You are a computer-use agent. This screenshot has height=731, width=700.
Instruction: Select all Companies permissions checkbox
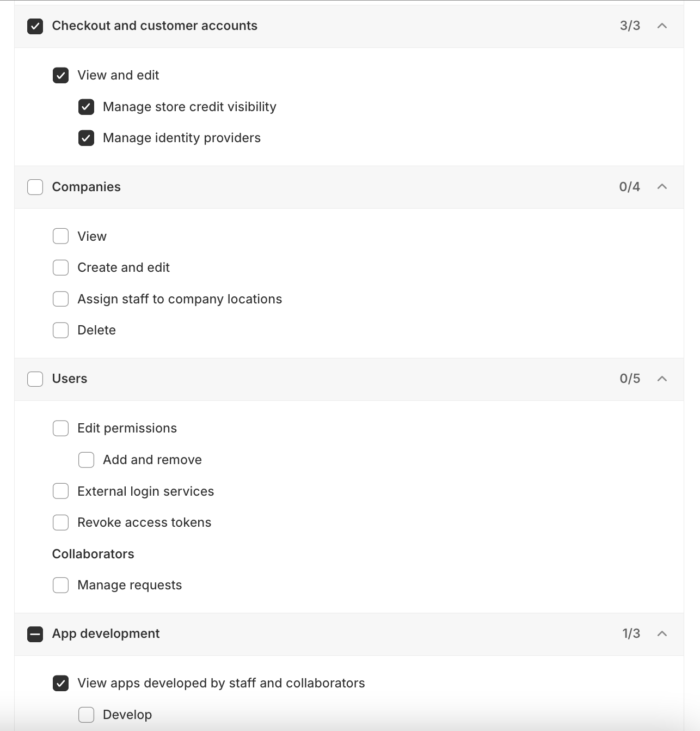click(x=35, y=187)
